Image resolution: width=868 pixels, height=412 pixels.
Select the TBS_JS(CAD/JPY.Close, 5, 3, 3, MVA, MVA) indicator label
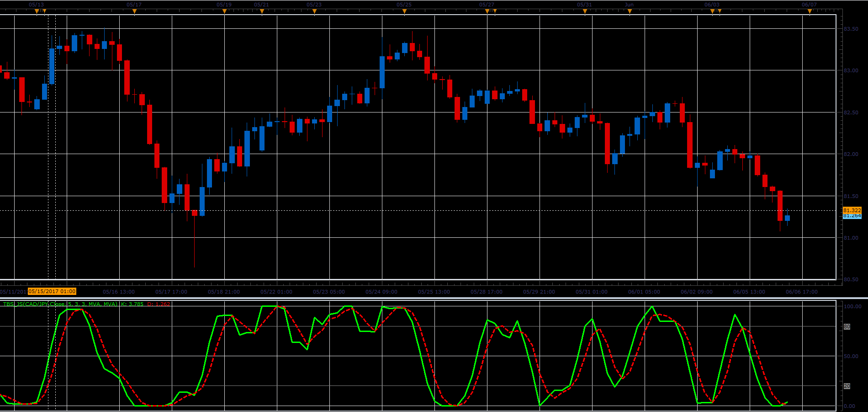60,304
